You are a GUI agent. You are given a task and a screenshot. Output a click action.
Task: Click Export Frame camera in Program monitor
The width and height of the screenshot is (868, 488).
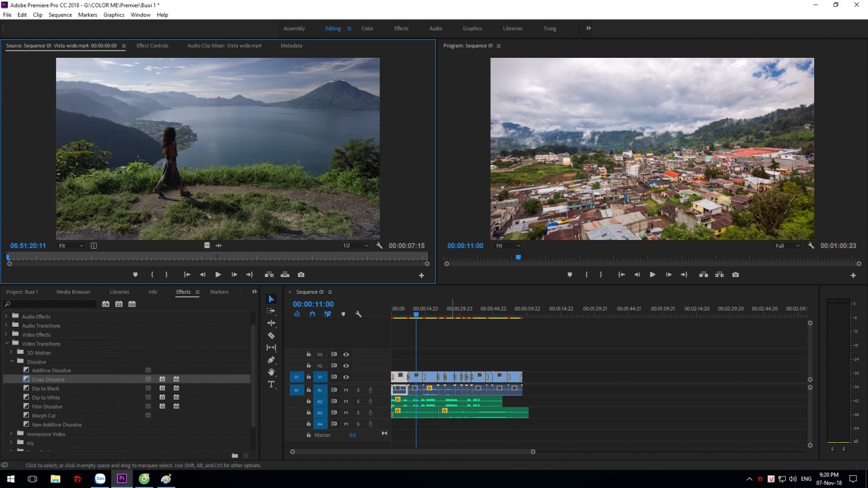point(735,275)
